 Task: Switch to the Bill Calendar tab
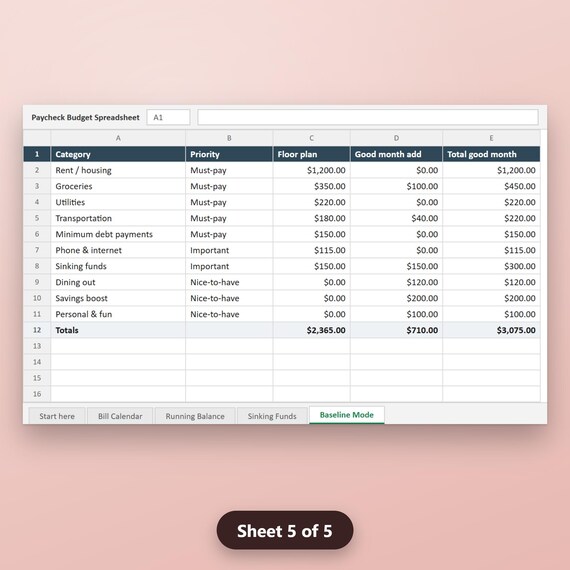120,416
